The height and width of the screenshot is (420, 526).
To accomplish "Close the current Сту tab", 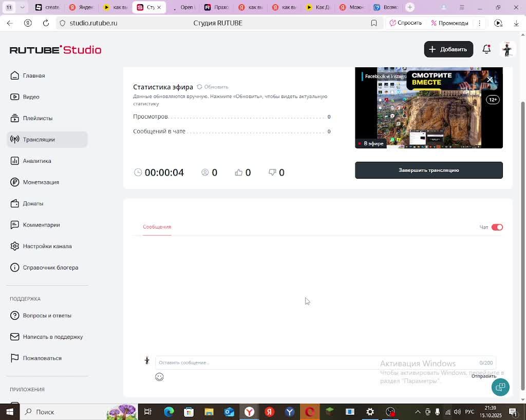I will click(159, 7).
